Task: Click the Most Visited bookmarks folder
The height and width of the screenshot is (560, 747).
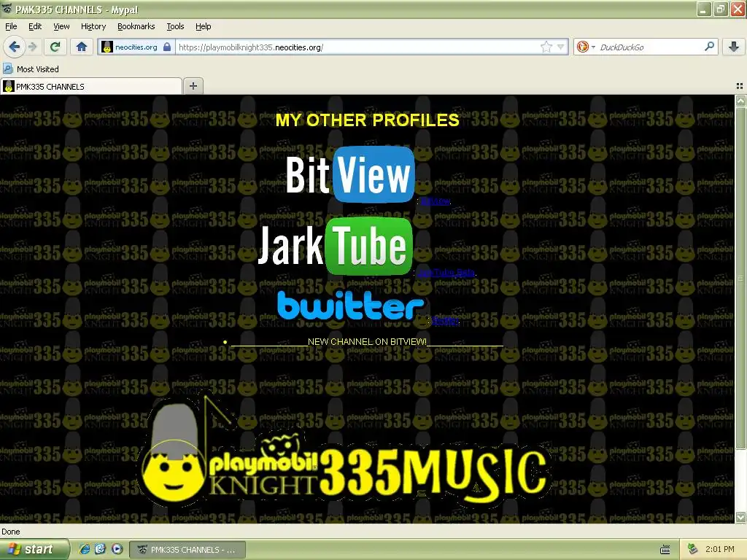Action: [x=31, y=69]
